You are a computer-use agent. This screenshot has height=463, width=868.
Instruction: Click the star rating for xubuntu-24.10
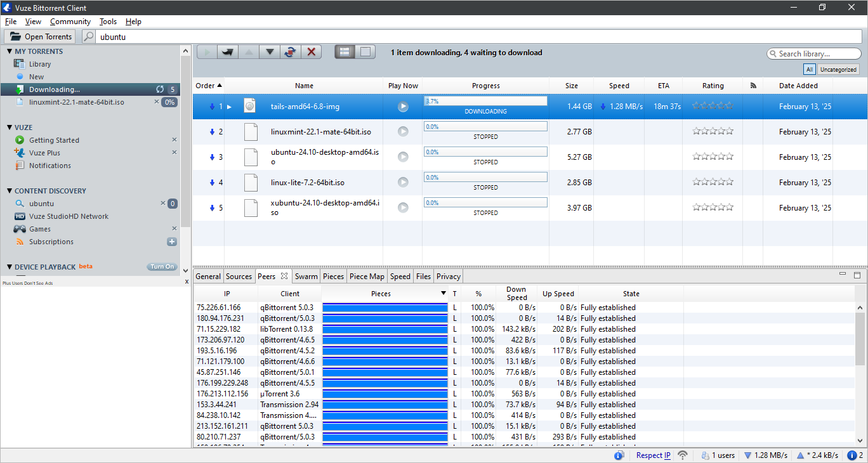click(x=713, y=207)
